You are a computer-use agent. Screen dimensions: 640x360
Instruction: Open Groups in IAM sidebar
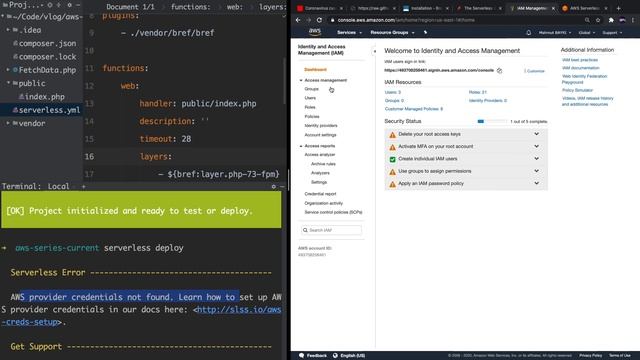click(311, 89)
